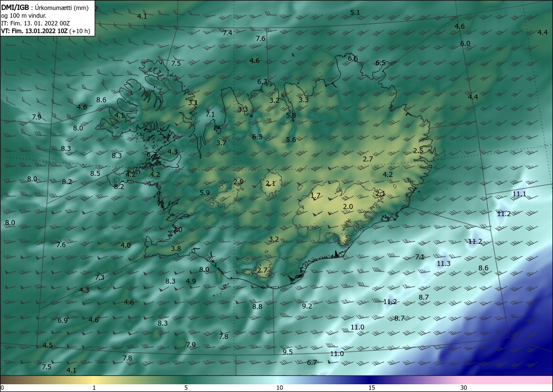This screenshot has width=553, height=392.
Task: Click the 6.5 value on the map
Action: [x=380, y=62]
